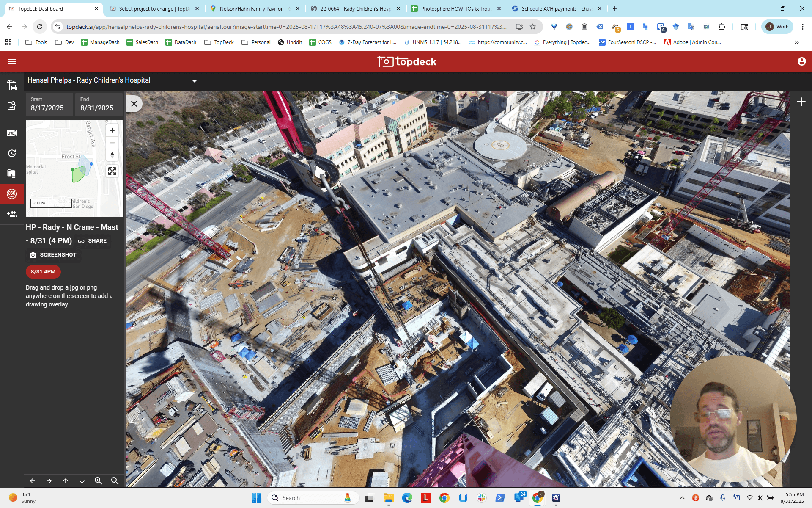Viewport: 812px width, 508px height.
Task: Click the green marker on the mini map
Action: [73, 170]
